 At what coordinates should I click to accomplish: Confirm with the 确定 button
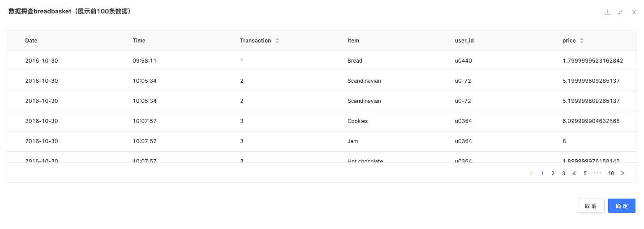(622, 206)
